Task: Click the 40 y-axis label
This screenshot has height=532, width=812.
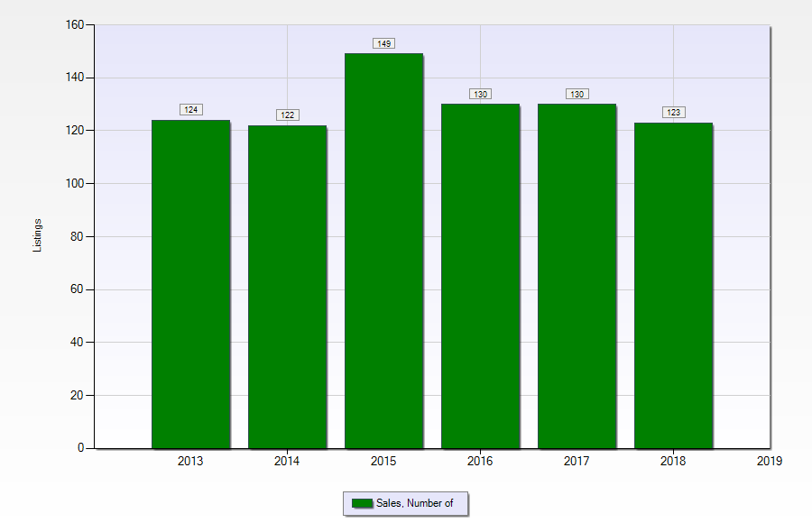Action: click(x=77, y=342)
